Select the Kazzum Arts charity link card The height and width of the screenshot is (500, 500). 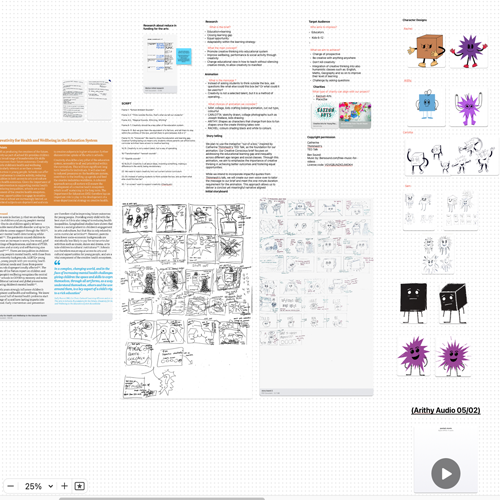coord(325,115)
